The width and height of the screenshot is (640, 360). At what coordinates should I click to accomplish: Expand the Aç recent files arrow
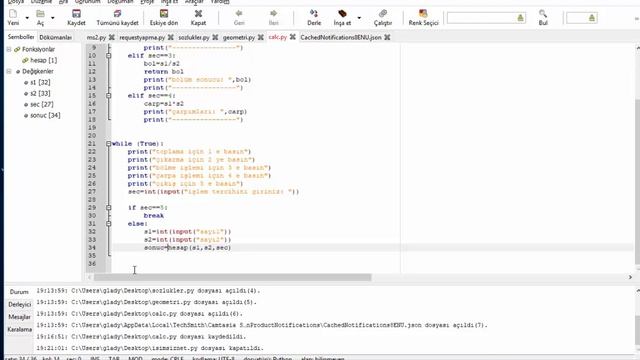pos(53,18)
